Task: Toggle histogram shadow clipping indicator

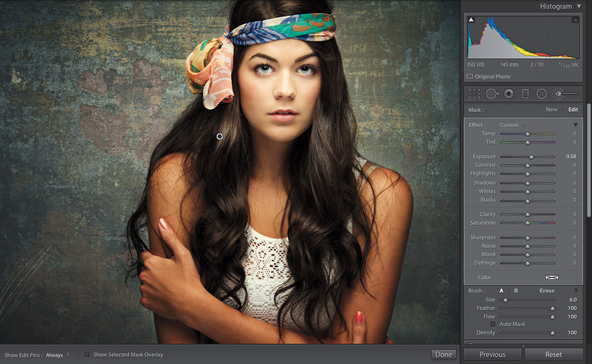Action: click(471, 20)
